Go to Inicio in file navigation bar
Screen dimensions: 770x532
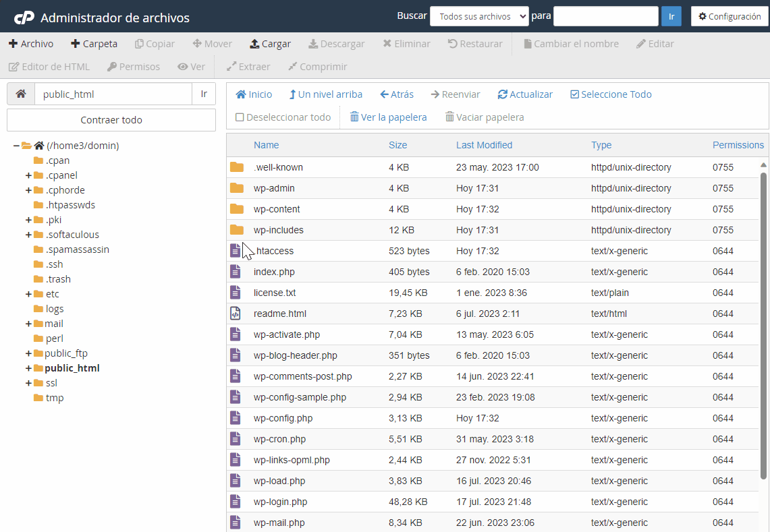[x=254, y=94]
